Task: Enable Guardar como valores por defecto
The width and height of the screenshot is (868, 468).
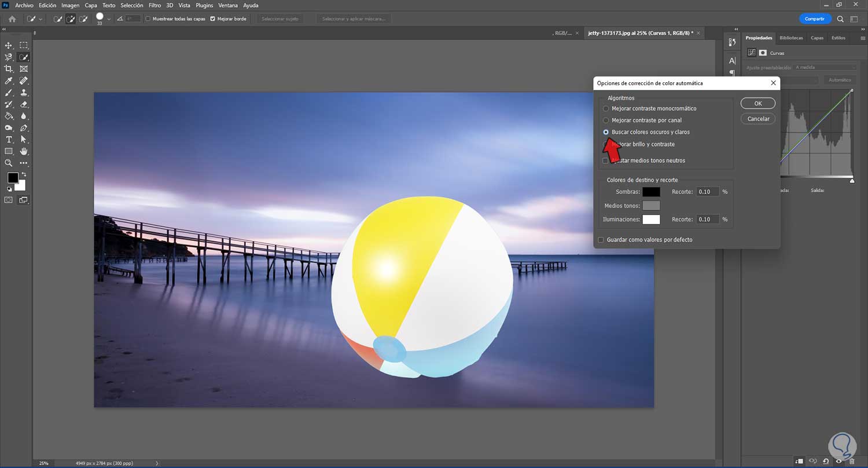Action: pyautogui.click(x=601, y=240)
